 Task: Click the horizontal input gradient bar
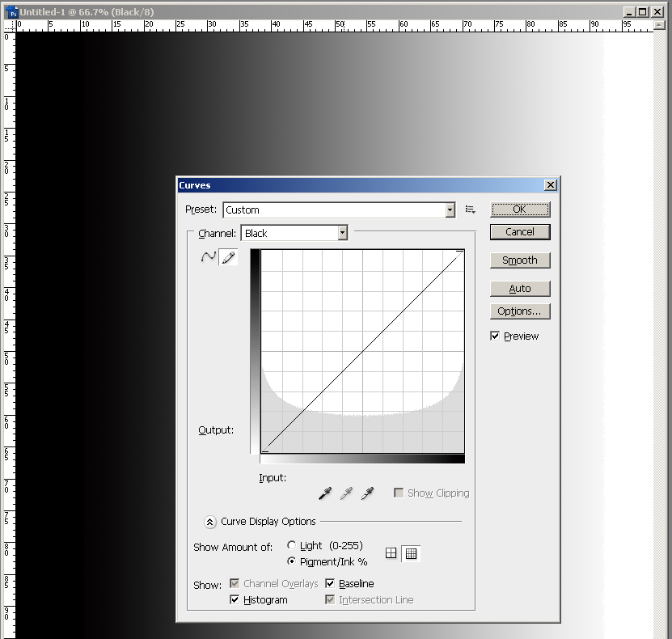(362, 459)
